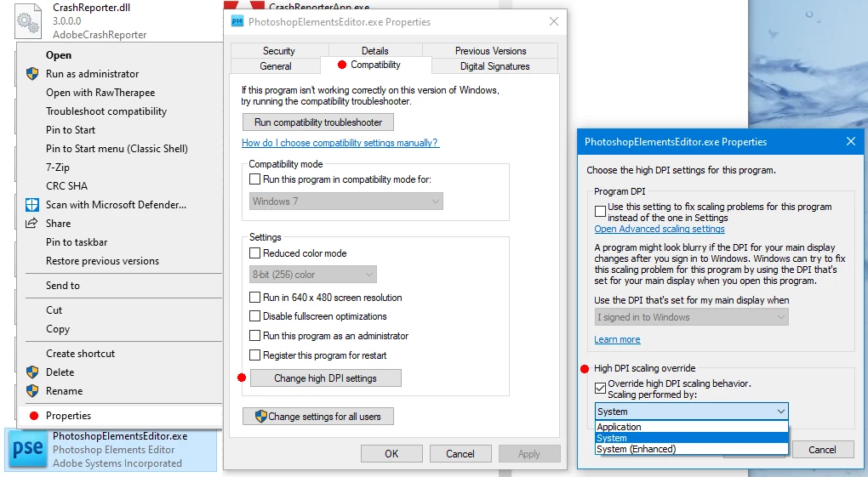
Task: Switch to the Security tab
Action: click(x=278, y=50)
